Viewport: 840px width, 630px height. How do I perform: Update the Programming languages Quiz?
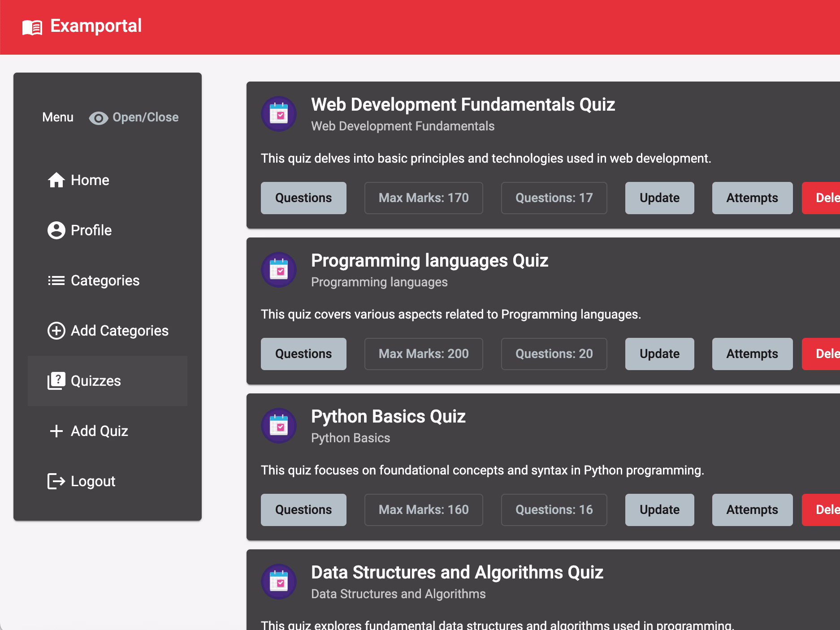[x=659, y=354]
